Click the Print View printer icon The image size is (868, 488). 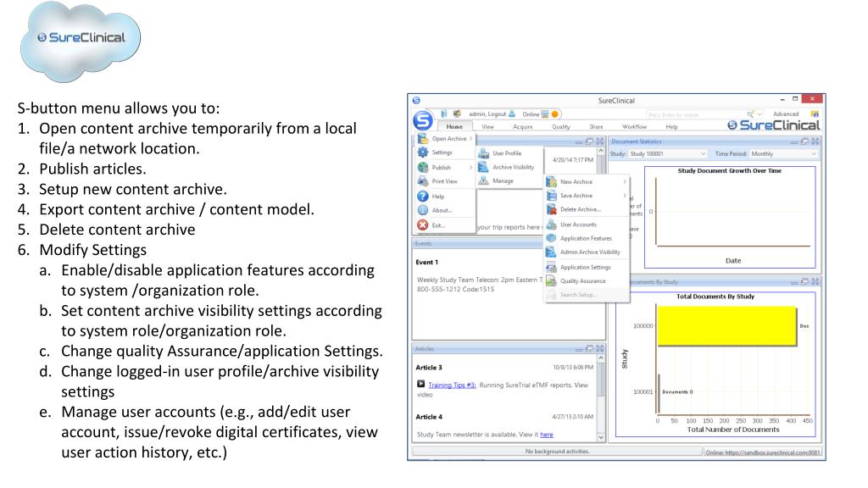pos(423,181)
